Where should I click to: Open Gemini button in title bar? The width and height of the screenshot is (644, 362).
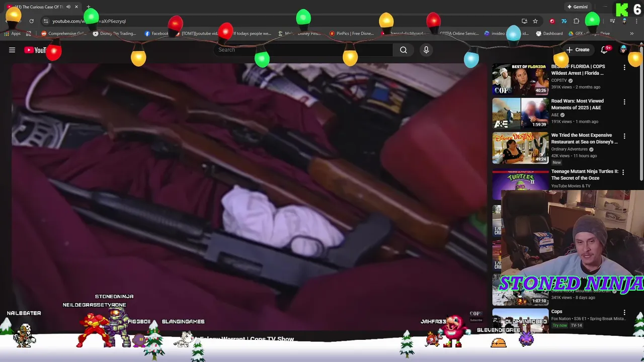[577, 7]
